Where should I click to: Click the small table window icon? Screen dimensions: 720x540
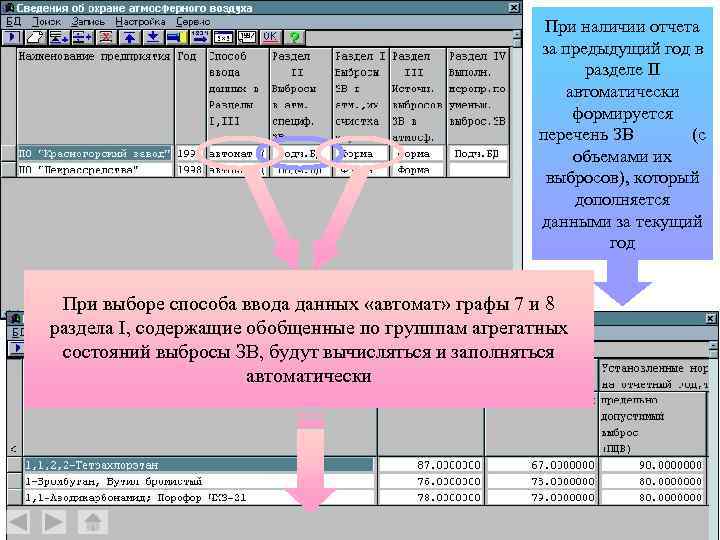click(x=224, y=37)
